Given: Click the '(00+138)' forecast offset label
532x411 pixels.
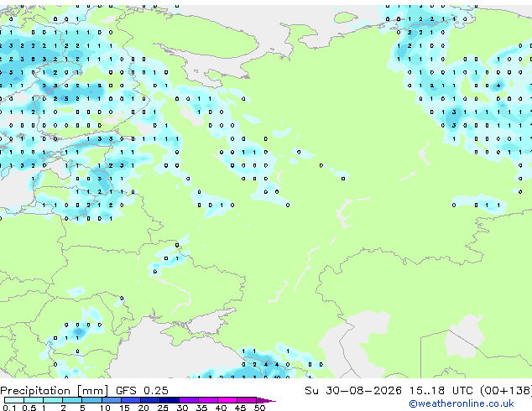Looking at the screenshot, I should point(506,391).
